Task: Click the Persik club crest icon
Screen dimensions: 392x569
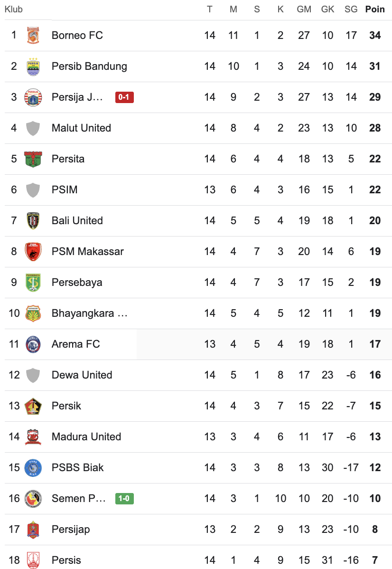Action: point(33,406)
